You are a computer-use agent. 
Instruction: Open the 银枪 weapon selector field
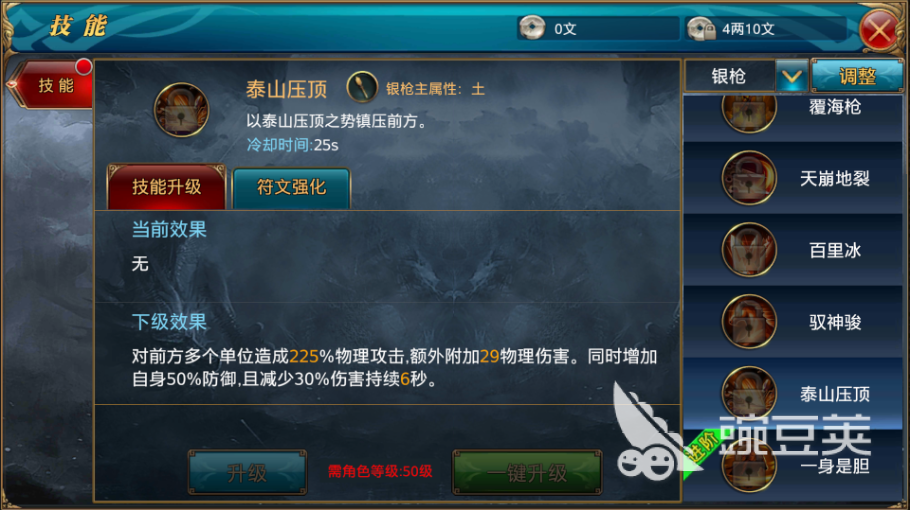[x=747, y=76]
